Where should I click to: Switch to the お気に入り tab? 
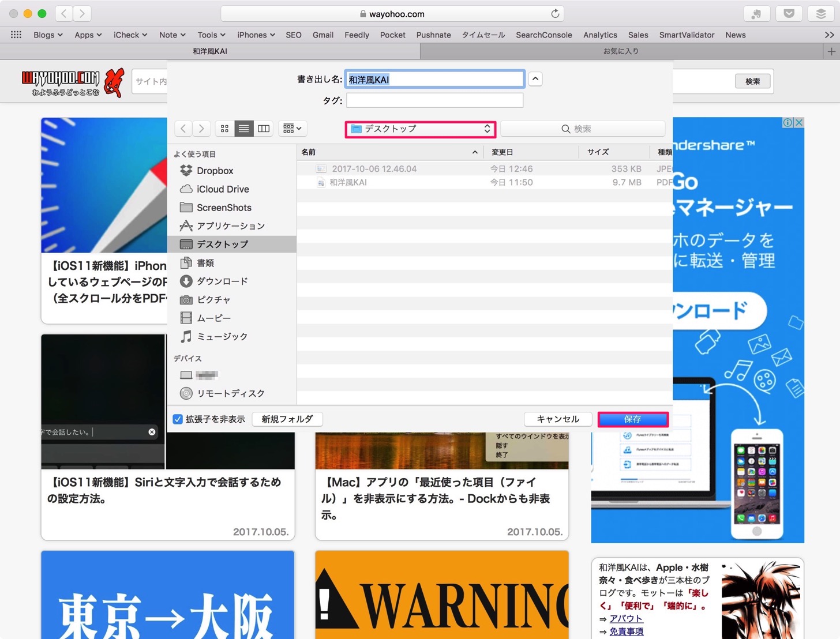[x=621, y=51]
